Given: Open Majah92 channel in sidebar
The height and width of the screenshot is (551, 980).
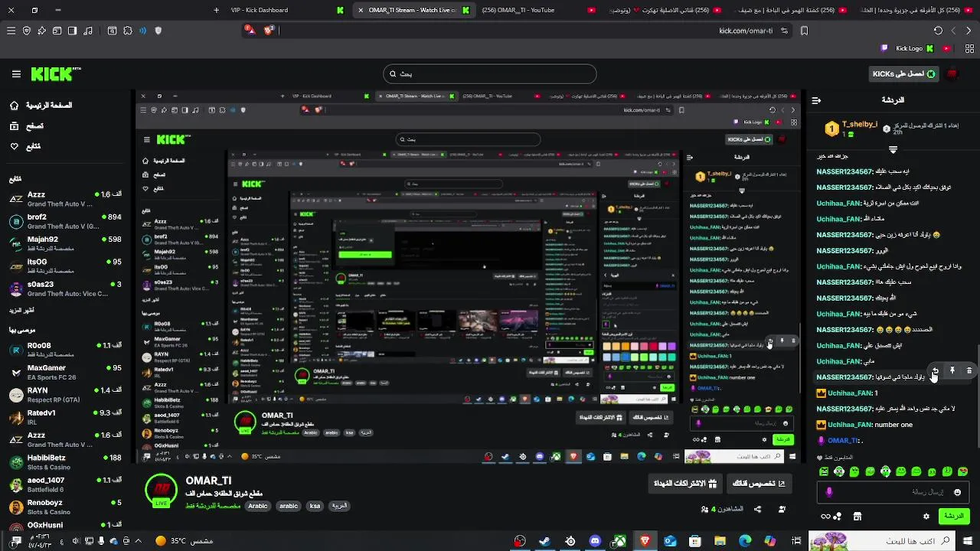Looking at the screenshot, I should point(65,243).
